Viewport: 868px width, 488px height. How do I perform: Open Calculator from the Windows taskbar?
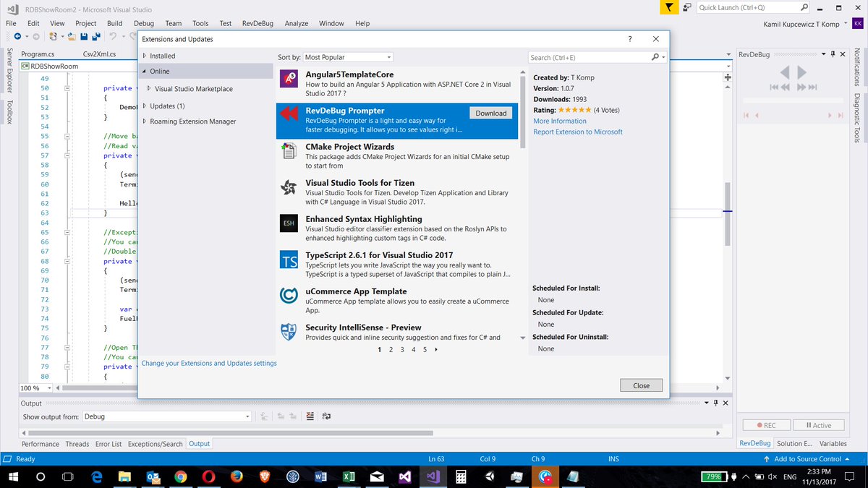[460, 477]
